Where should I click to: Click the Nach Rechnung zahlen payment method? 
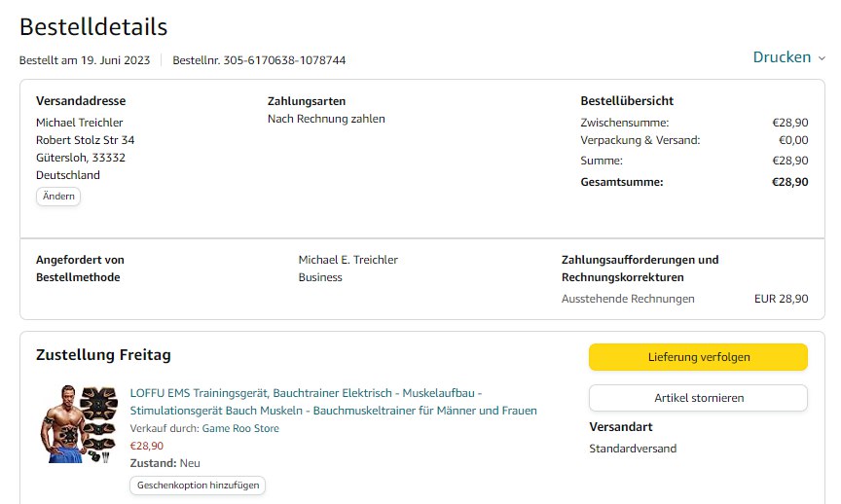326,119
